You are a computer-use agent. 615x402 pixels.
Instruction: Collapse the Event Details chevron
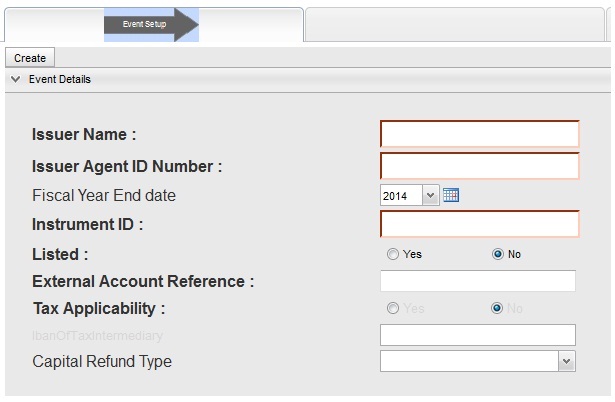[15, 79]
